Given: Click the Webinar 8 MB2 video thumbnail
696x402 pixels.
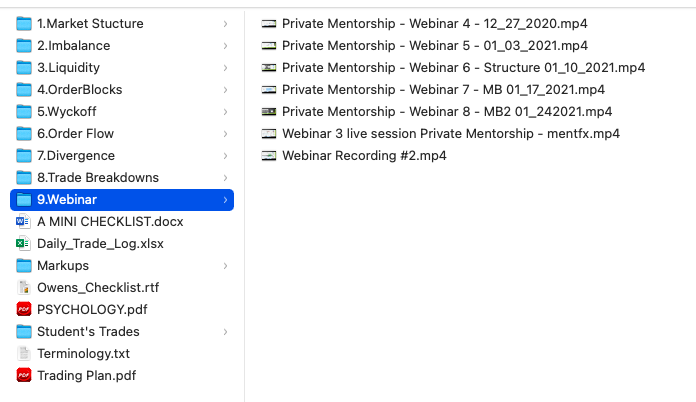Looking at the screenshot, I should (x=268, y=111).
